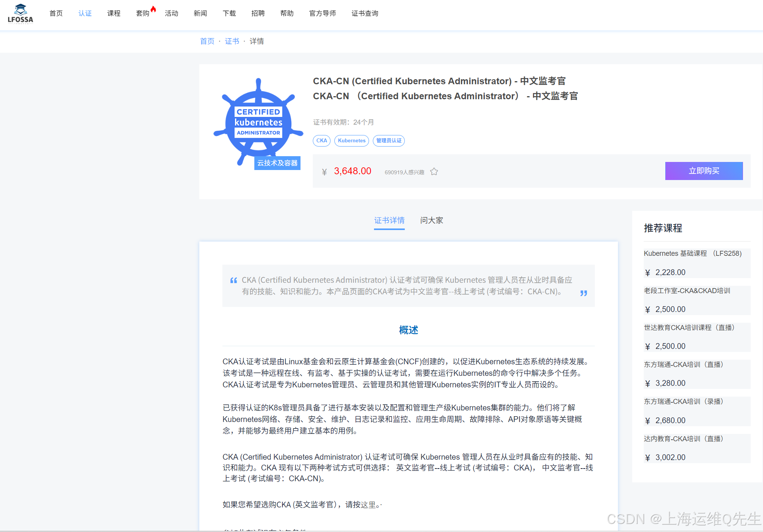Open the 帮助 navigation item

[x=287, y=13]
